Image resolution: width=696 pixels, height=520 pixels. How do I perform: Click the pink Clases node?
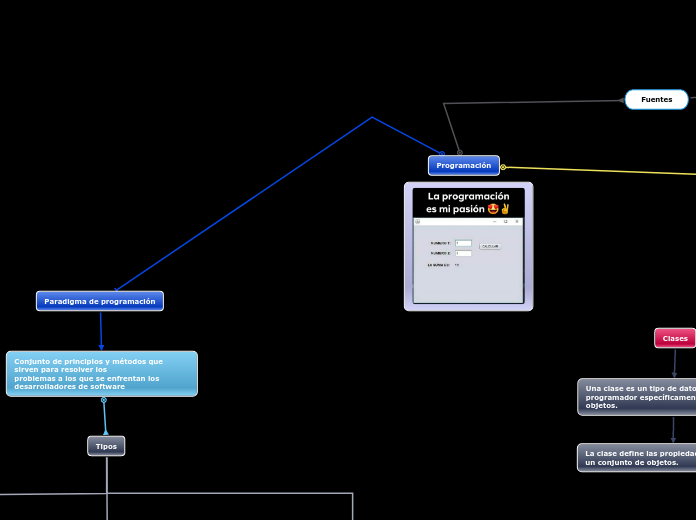[675, 338]
